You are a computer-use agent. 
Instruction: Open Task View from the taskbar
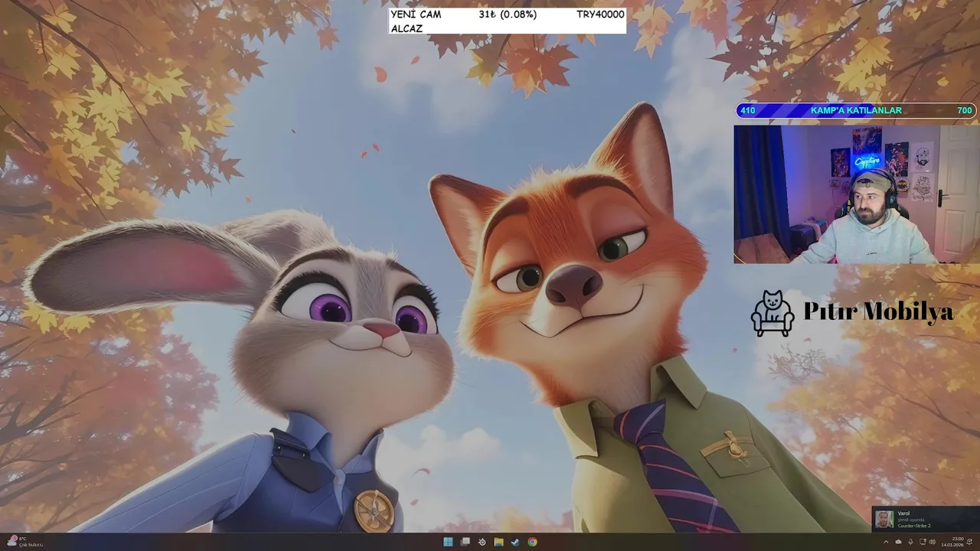tap(465, 542)
